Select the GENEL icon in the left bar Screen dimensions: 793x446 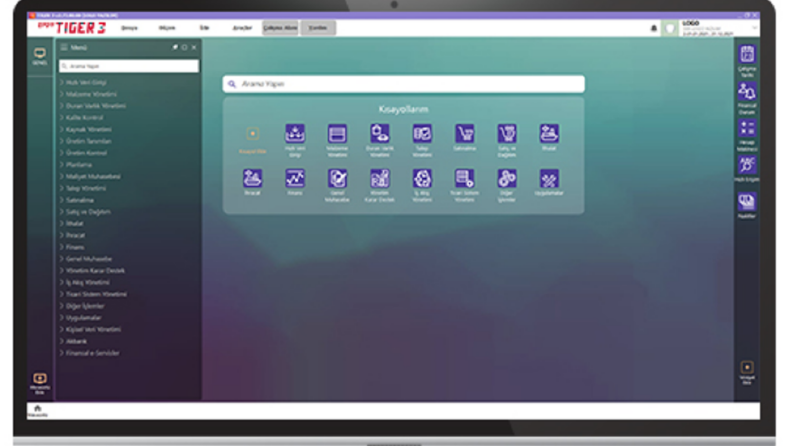[39, 53]
